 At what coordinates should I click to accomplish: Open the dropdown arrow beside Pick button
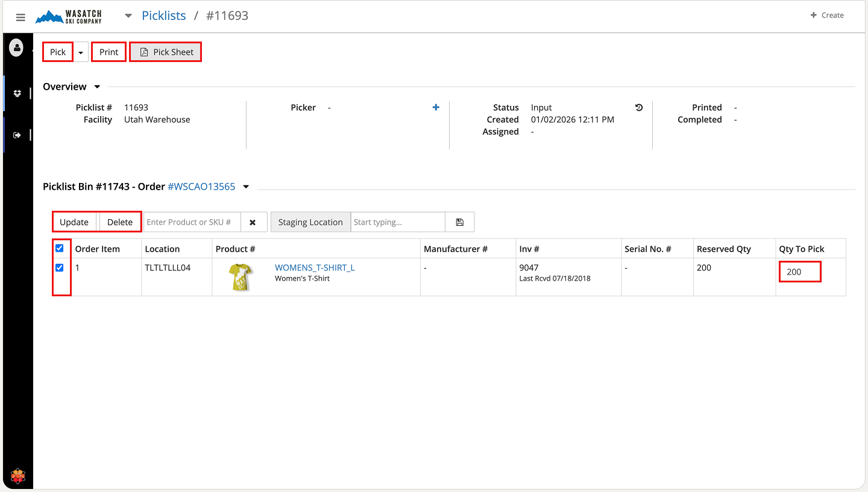click(81, 52)
